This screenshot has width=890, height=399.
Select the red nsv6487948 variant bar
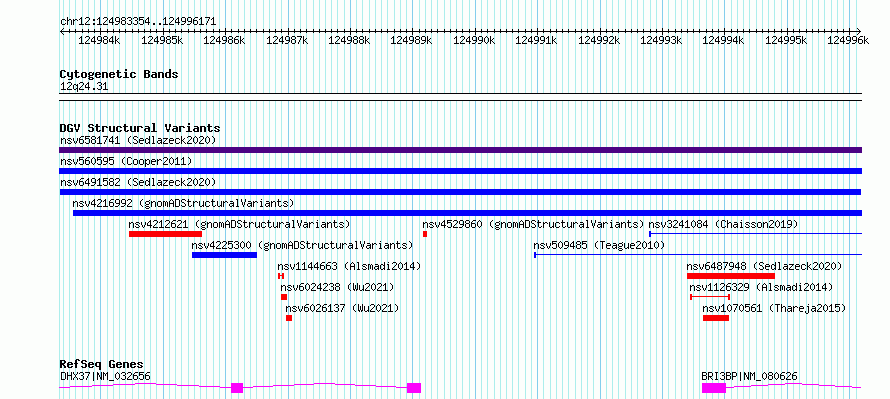(731, 276)
